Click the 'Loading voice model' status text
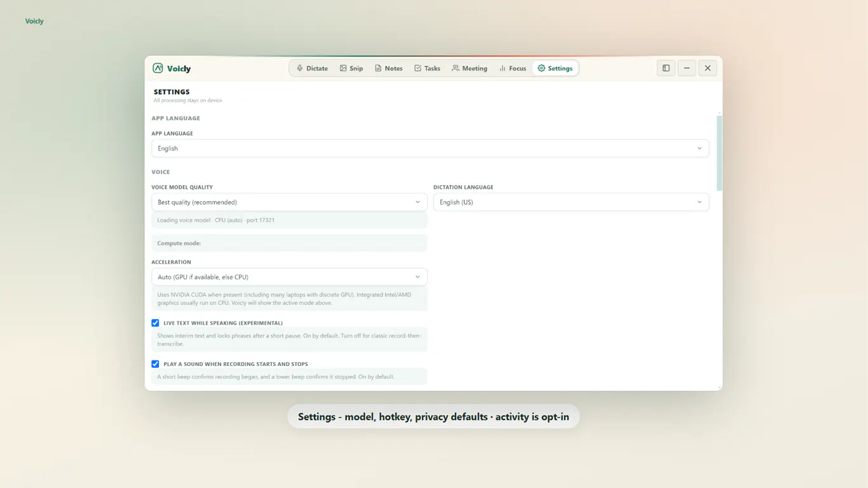 (215, 220)
